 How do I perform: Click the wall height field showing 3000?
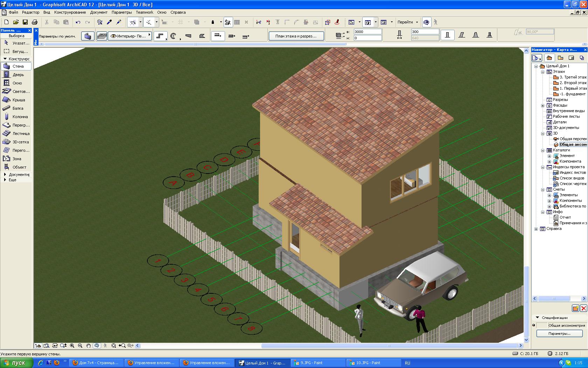[x=367, y=32]
